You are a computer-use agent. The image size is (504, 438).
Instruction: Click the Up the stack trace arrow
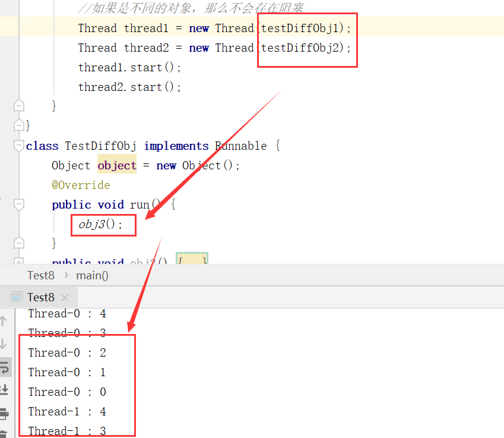click(4, 321)
